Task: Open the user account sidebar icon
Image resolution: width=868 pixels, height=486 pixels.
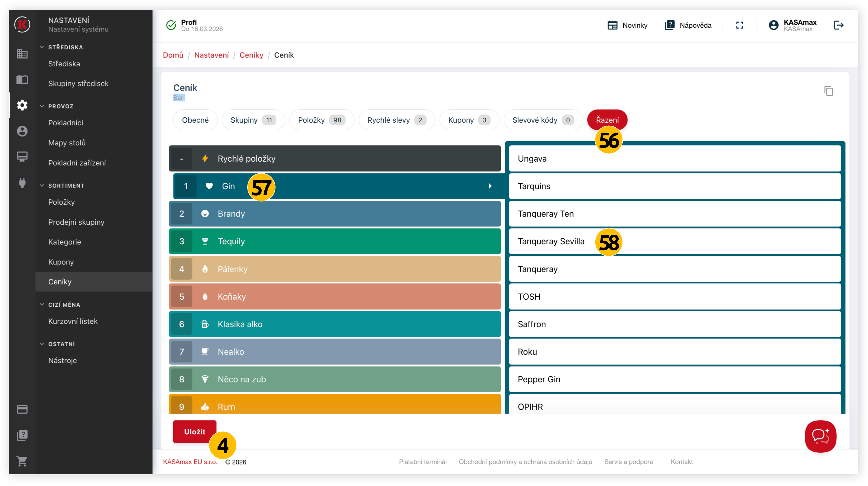Action: (22, 131)
